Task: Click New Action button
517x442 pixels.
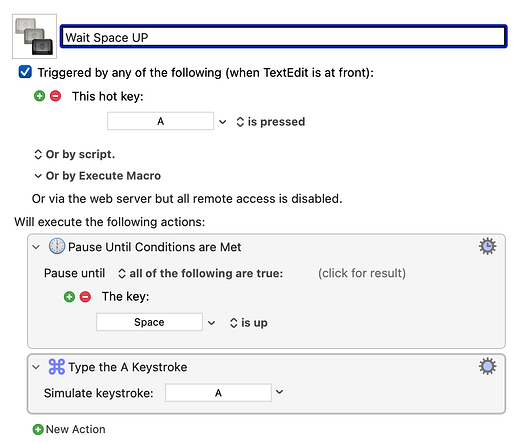Action: click(69, 429)
